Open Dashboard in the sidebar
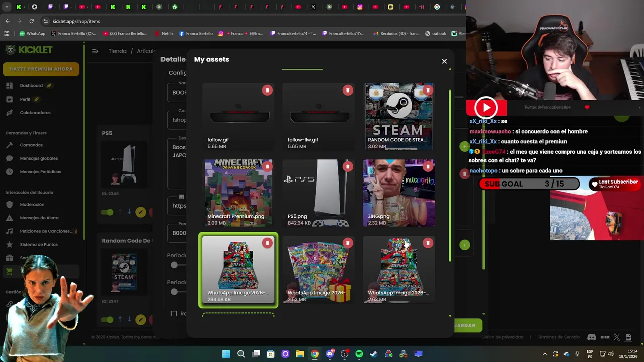The image size is (644, 362). click(x=31, y=85)
